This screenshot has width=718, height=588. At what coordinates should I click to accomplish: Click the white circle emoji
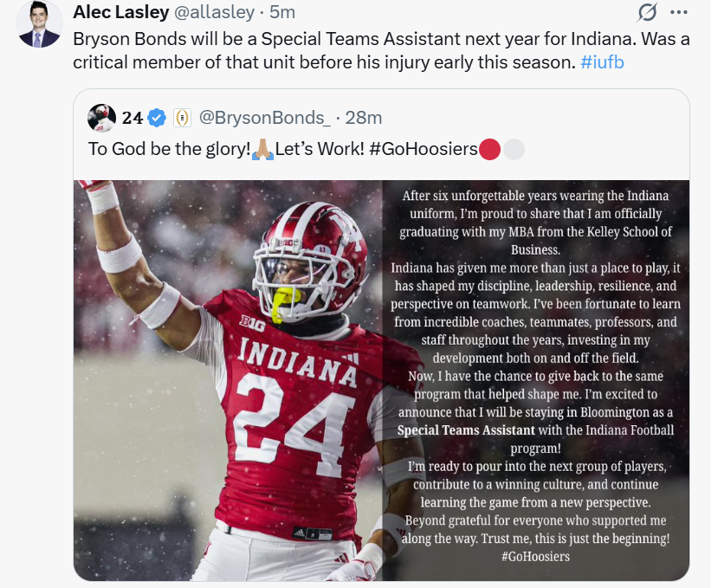click(514, 149)
